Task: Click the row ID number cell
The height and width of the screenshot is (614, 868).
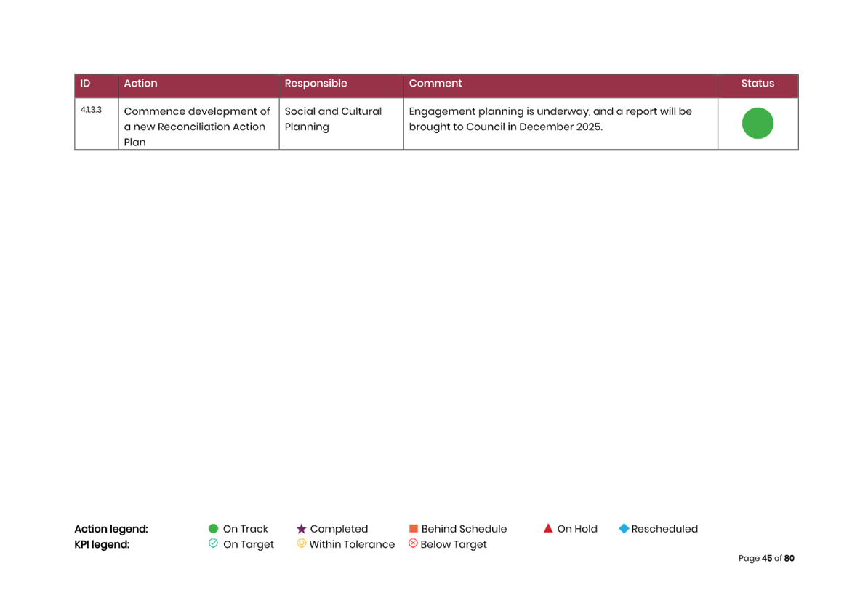Action: (x=91, y=111)
